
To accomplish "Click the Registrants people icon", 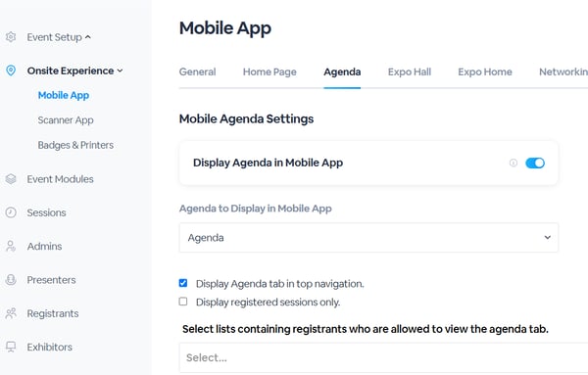I will [x=11, y=313].
